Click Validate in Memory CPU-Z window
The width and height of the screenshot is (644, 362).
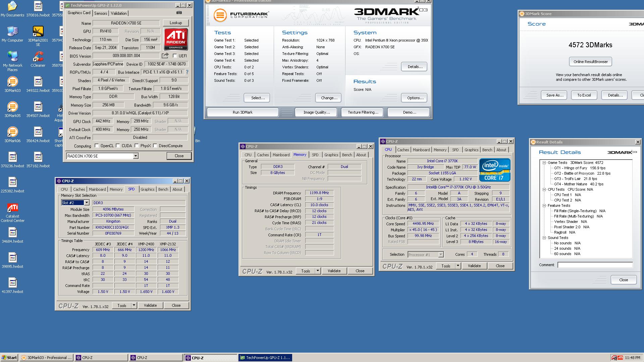point(334,271)
